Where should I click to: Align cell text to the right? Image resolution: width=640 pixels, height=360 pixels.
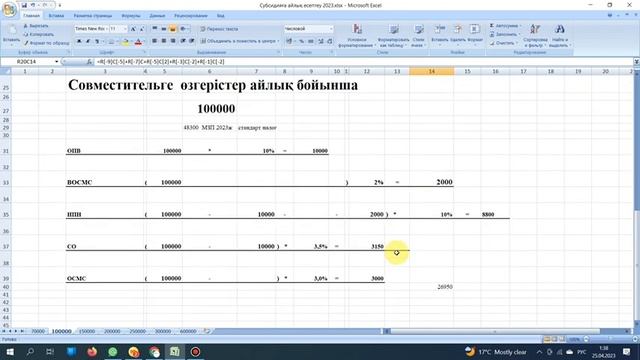(x=173, y=41)
